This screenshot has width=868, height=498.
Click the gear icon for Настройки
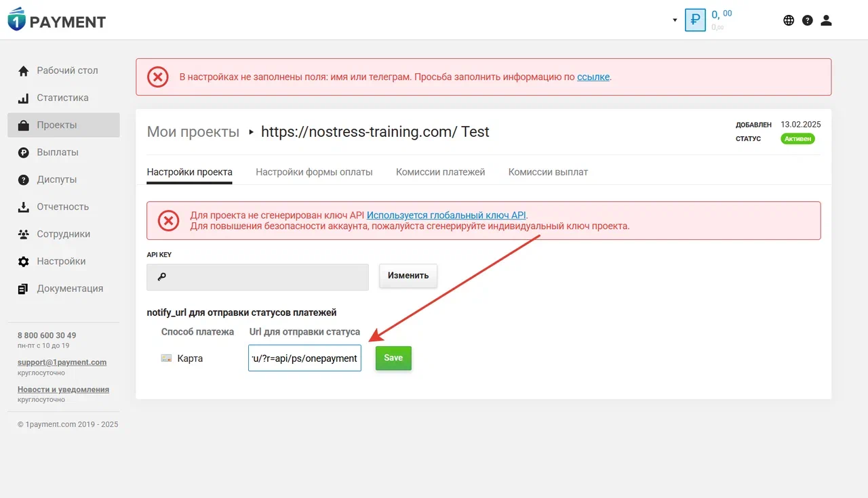point(24,262)
